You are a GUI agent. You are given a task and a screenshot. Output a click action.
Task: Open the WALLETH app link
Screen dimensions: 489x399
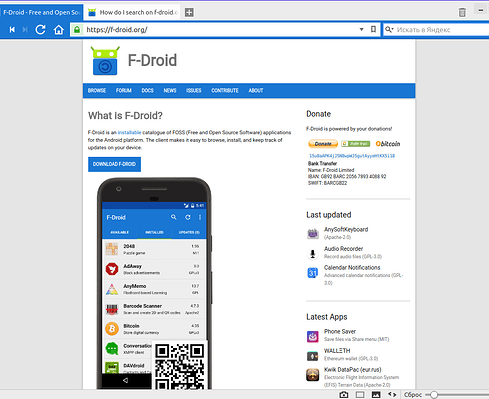click(x=337, y=351)
